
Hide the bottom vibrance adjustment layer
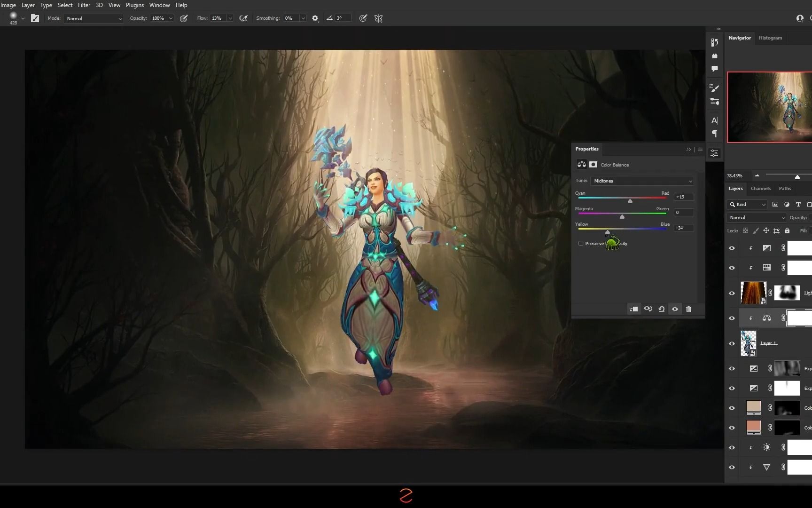pos(732,468)
